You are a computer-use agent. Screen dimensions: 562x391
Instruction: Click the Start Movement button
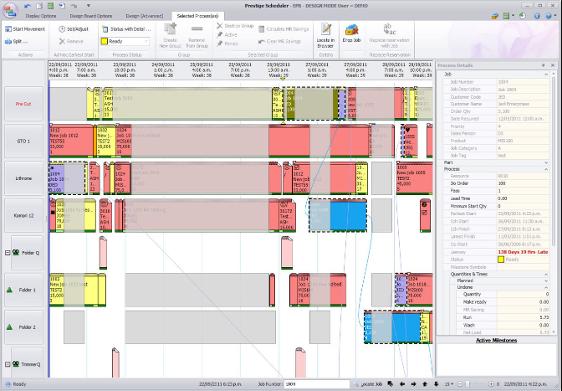[x=25, y=29]
